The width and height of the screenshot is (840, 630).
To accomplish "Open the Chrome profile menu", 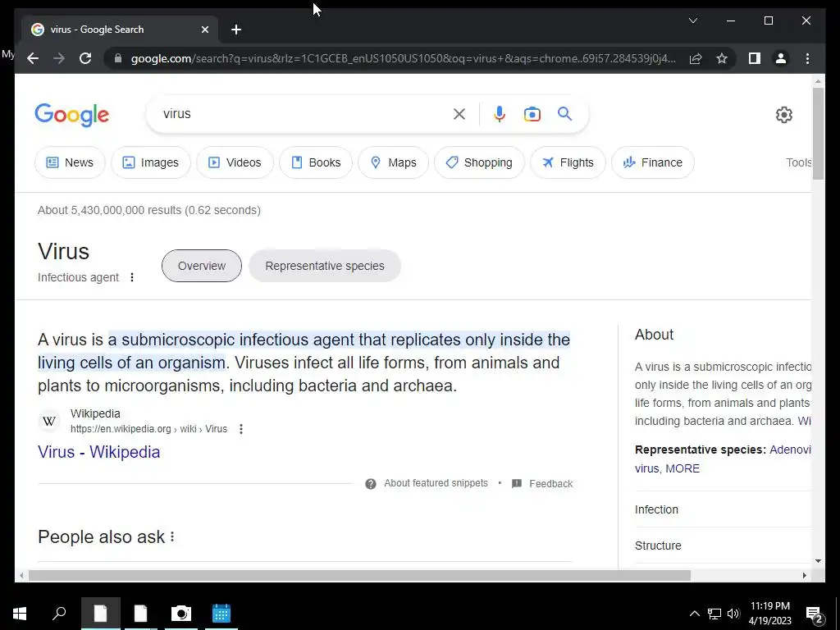I will pyautogui.click(x=781, y=58).
